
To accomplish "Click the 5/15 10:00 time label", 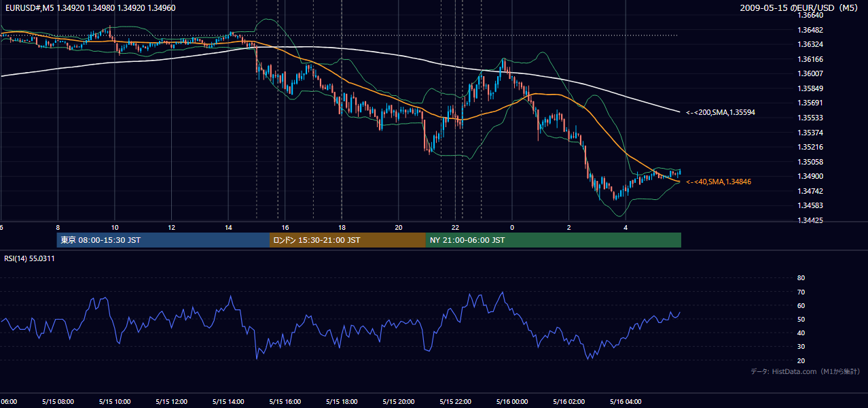I will [115, 401].
